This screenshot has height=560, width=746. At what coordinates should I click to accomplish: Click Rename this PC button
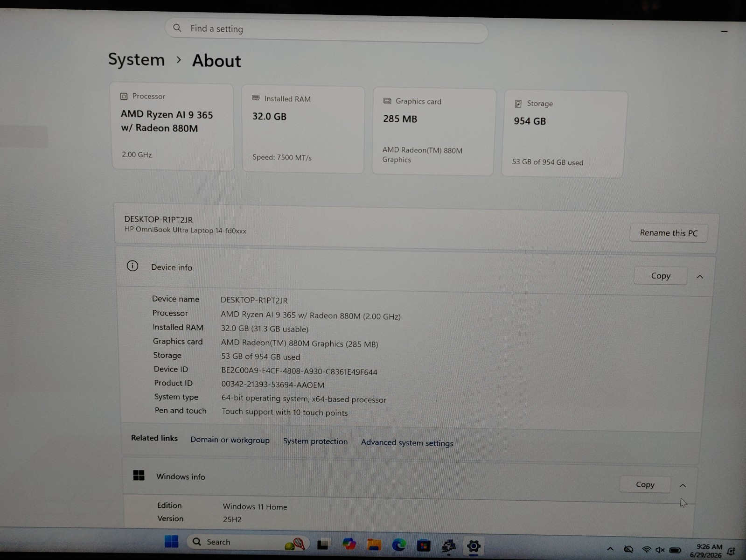pyautogui.click(x=669, y=233)
